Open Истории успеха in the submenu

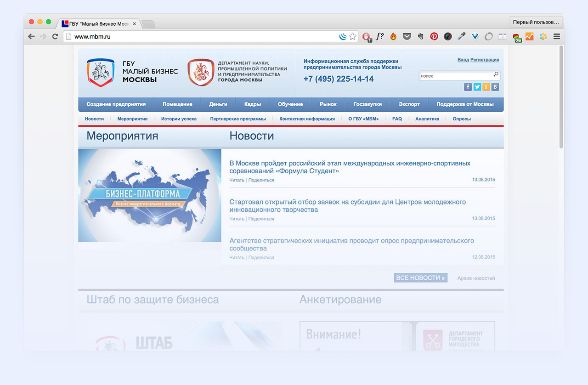pyautogui.click(x=179, y=119)
